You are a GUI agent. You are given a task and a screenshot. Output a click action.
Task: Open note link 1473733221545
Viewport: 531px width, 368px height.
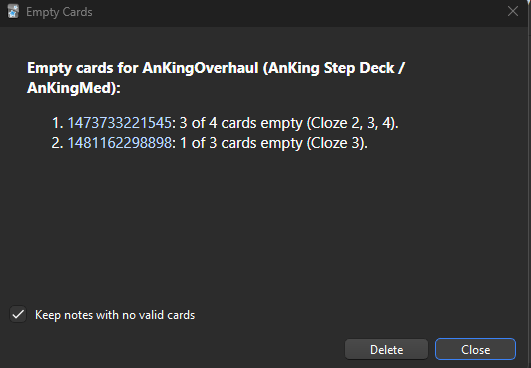(x=120, y=123)
